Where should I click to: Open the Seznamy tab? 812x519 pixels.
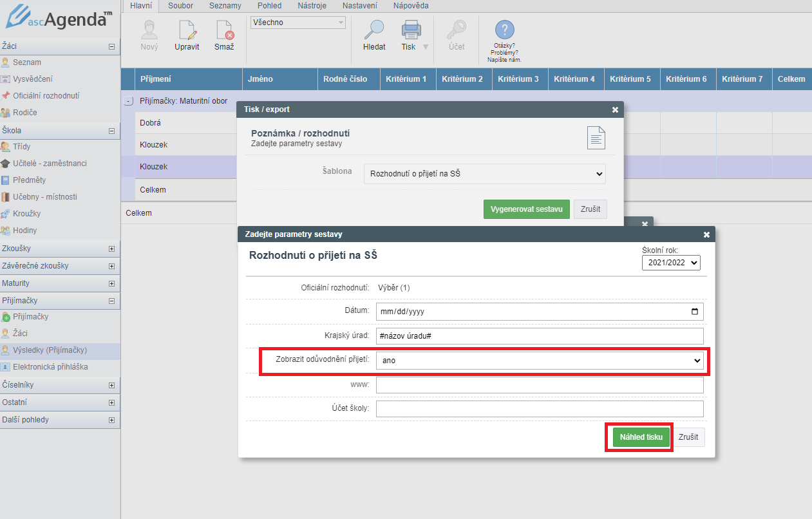(x=225, y=6)
